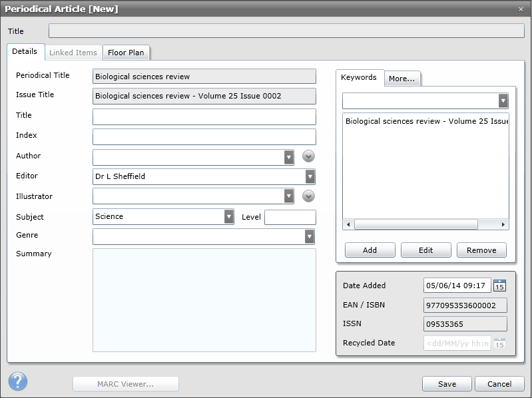Focus the Level input field
532x398 pixels.
coord(290,217)
